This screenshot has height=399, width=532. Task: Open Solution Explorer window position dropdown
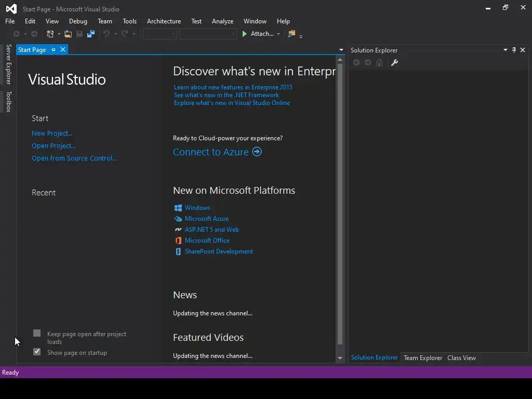point(505,50)
